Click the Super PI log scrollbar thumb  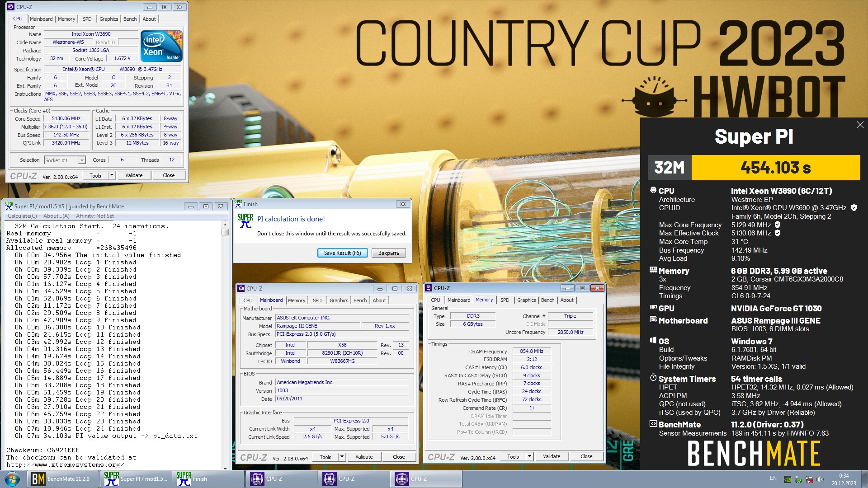(225, 232)
